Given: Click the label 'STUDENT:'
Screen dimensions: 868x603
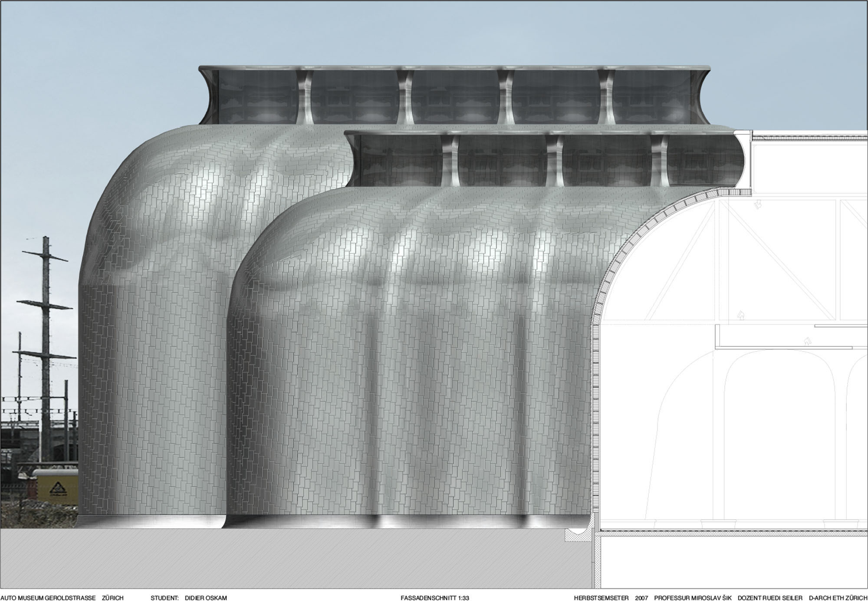Looking at the screenshot, I should pyautogui.click(x=165, y=598).
